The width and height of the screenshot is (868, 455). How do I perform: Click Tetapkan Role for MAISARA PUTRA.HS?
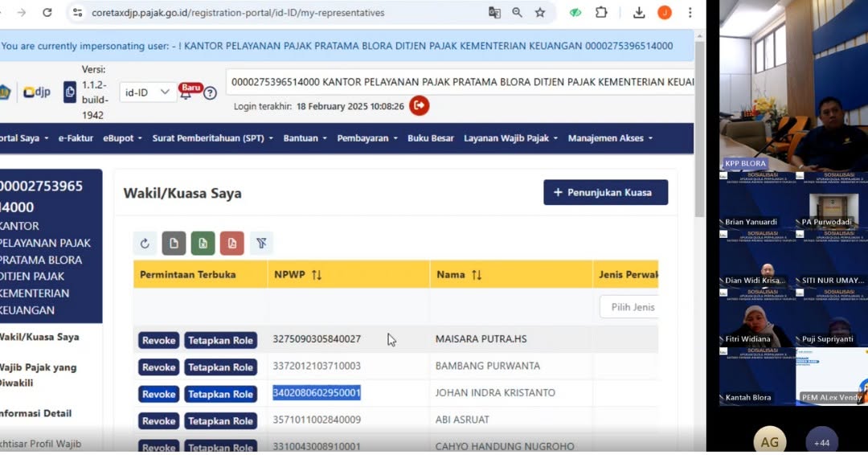tap(220, 340)
